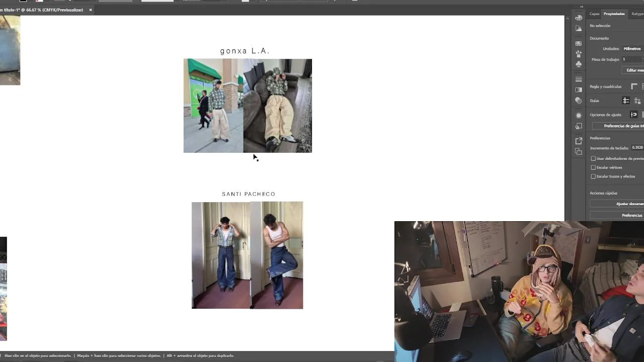Toggle rulers icon beside Regla y cuadrículas

[x=634, y=86]
